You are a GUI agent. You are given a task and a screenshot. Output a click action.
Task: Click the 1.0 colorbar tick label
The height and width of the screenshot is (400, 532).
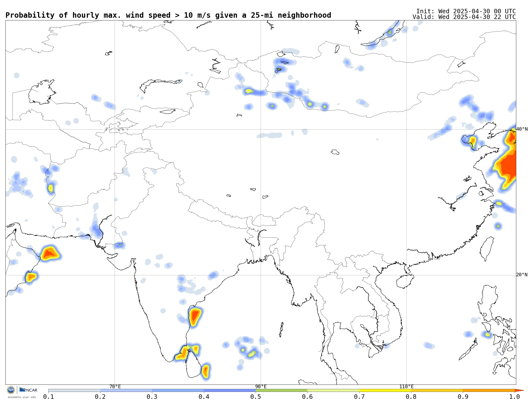pos(515,397)
